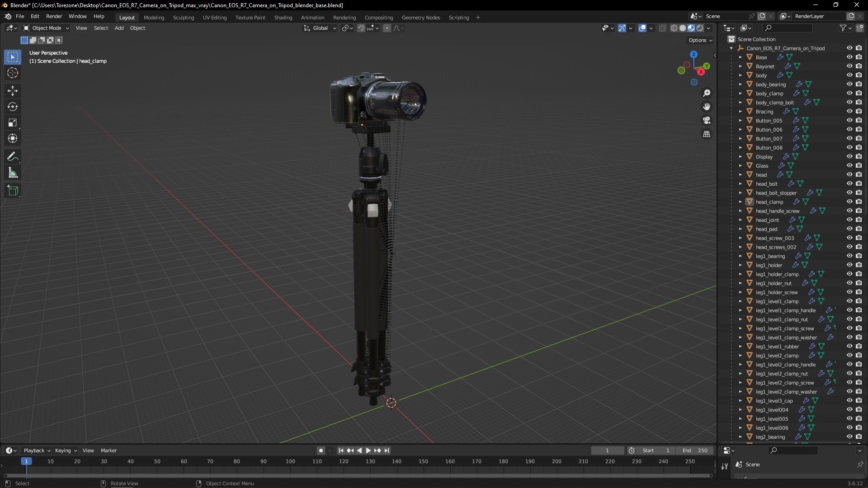Click the zoom view magnifier icon

[707, 93]
